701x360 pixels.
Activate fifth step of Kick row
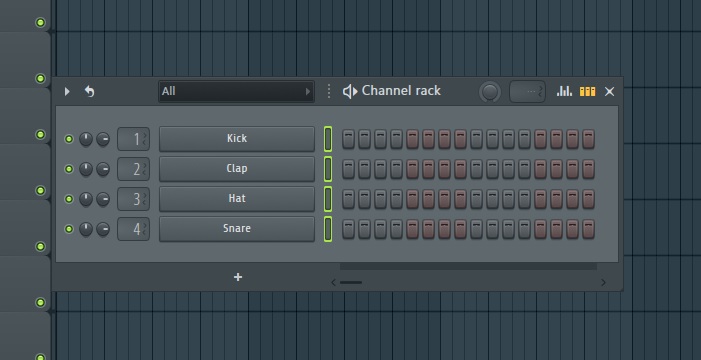[412, 139]
